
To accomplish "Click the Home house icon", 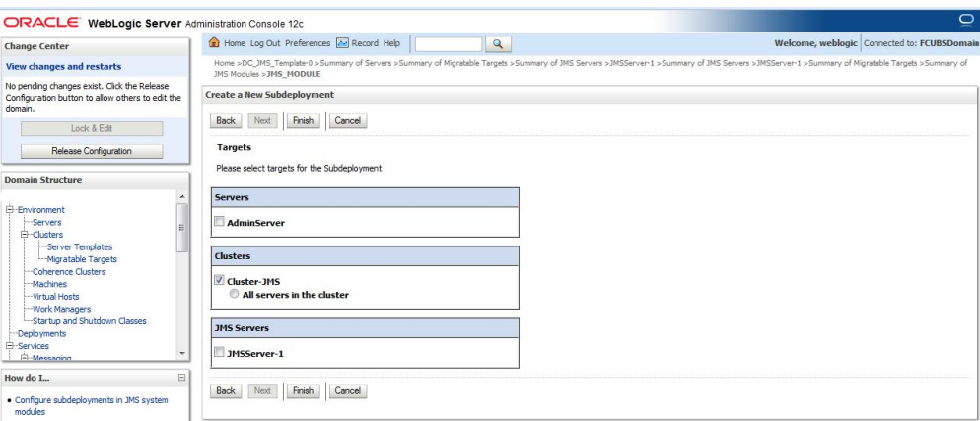I will (x=214, y=43).
